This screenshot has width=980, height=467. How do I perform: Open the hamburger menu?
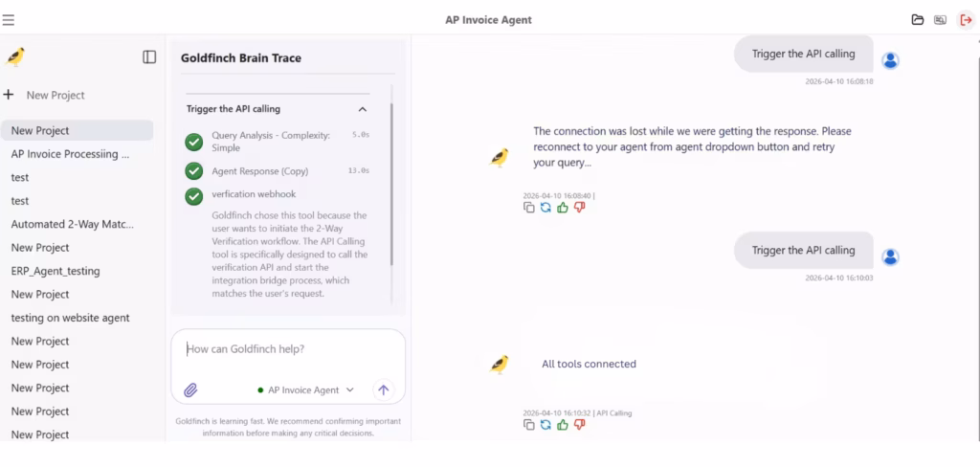(8, 20)
